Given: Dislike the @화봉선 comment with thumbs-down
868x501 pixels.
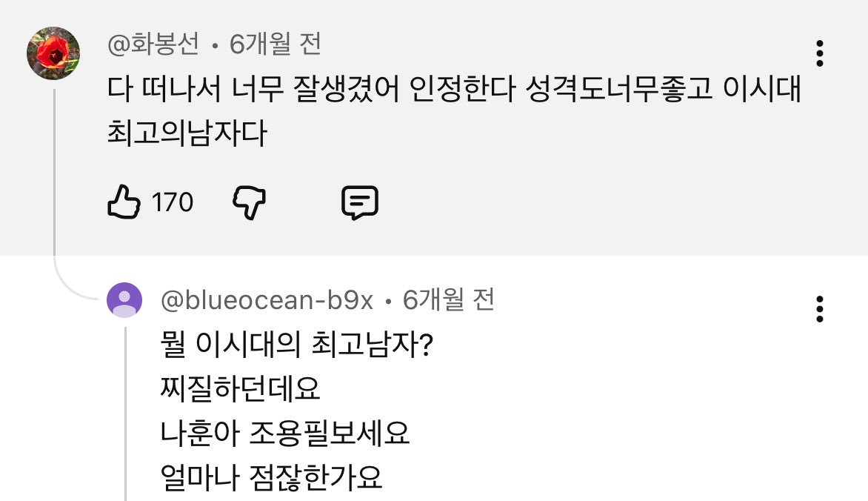Looking at the screenshot, I should click(249, 202).
